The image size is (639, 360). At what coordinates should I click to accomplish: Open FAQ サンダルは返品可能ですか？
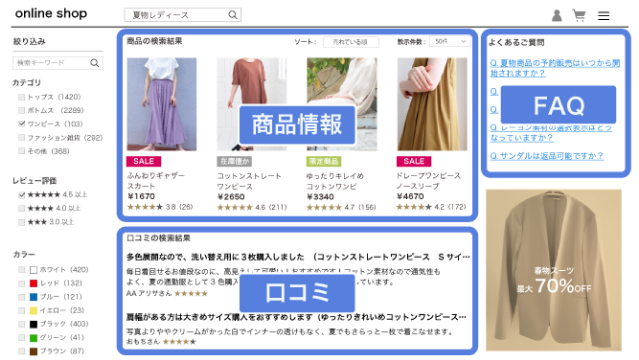coord(546,156)
